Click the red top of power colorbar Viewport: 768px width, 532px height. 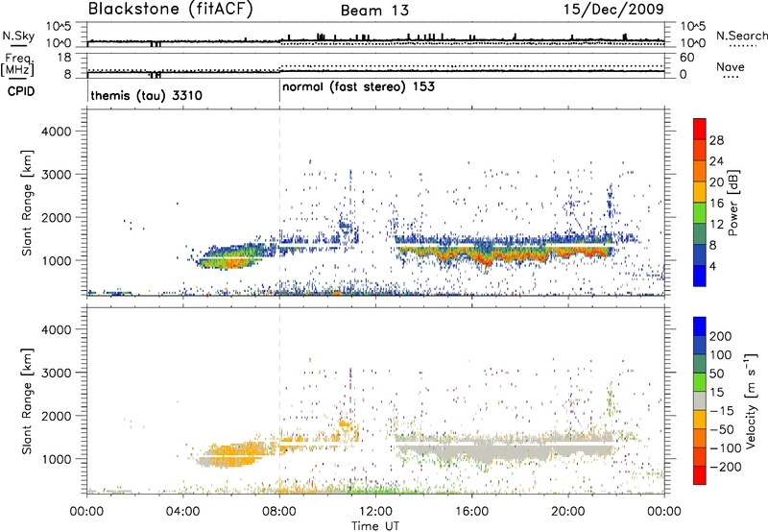[700, 129]
